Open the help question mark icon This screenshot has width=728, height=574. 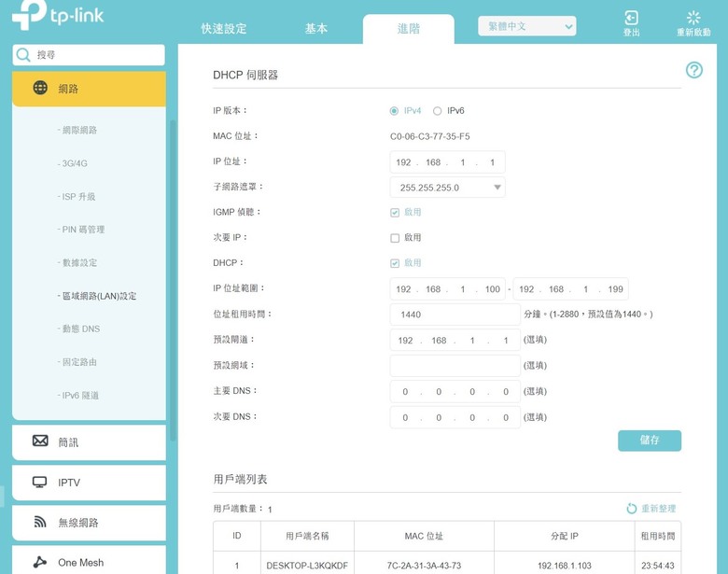point(694,70)
